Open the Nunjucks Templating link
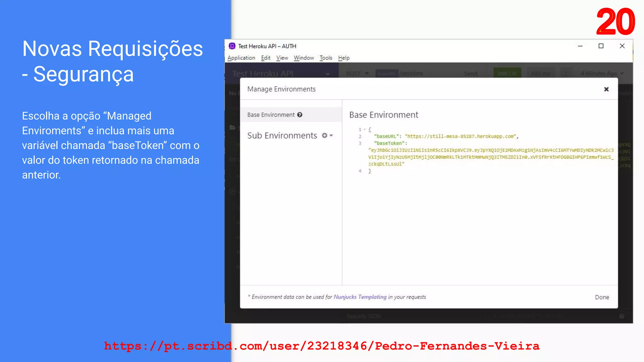 click(360, 297)
